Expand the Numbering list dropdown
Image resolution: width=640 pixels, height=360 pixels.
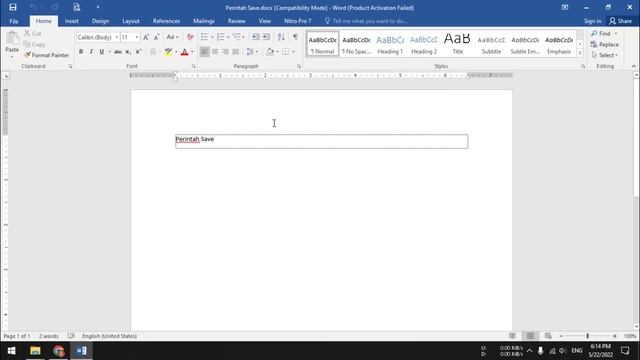click(x=228, y=37)
